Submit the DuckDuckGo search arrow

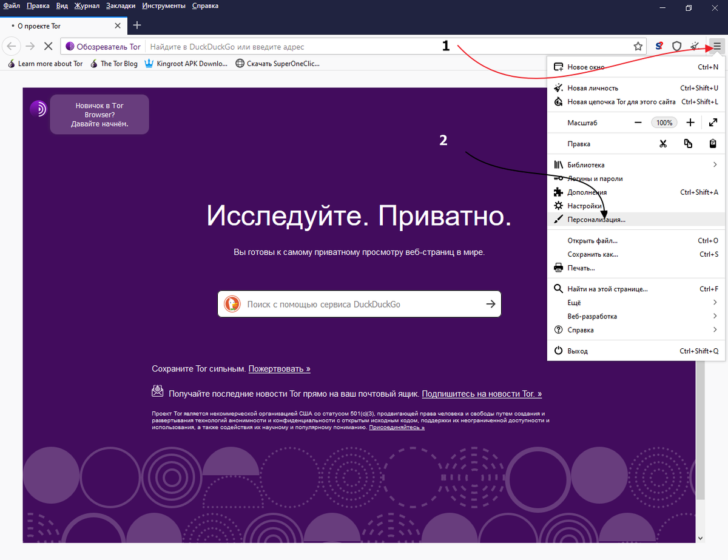tap(491, 304)
